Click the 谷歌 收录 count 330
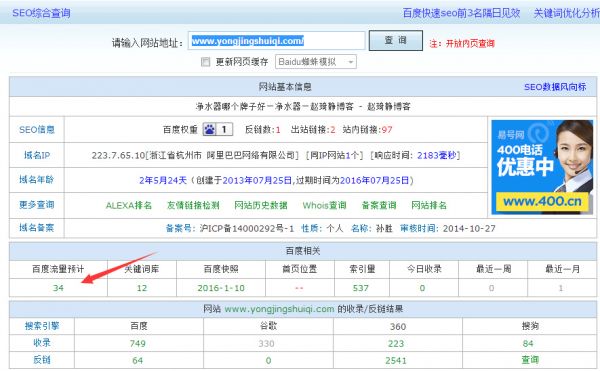Image resolution: width=600 pixels, height=371 pixels. [266, 343]
